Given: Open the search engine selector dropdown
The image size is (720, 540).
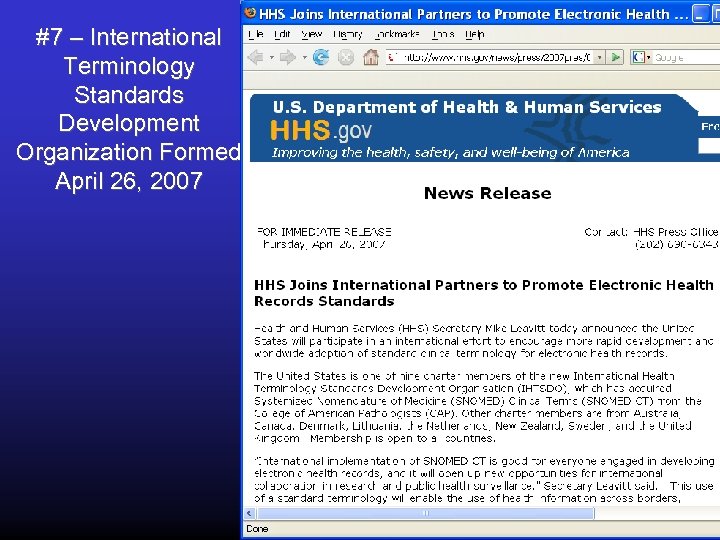Looking at the screenshot, I should (x=648, y=58).
